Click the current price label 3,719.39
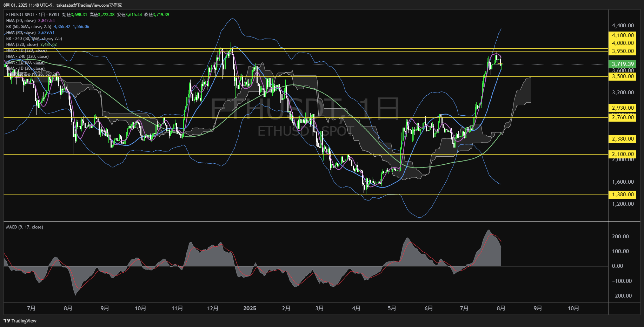 (x=623, y=64)
